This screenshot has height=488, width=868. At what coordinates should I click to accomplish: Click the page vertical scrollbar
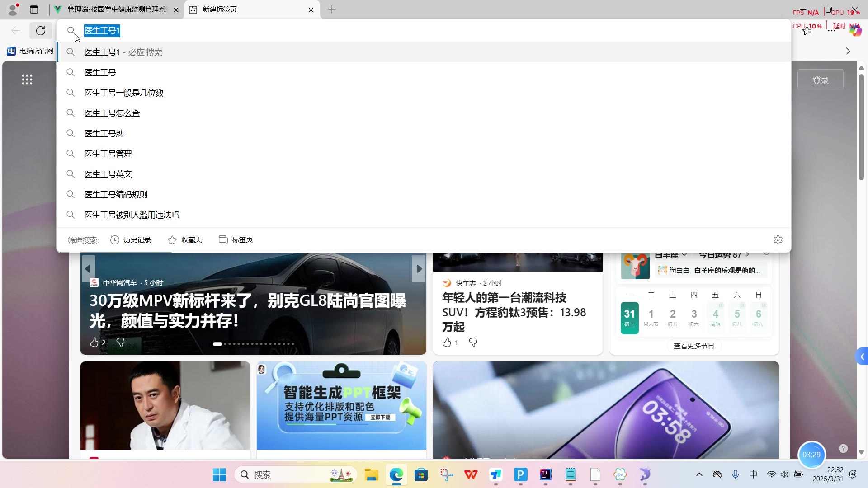pos(861,127)
